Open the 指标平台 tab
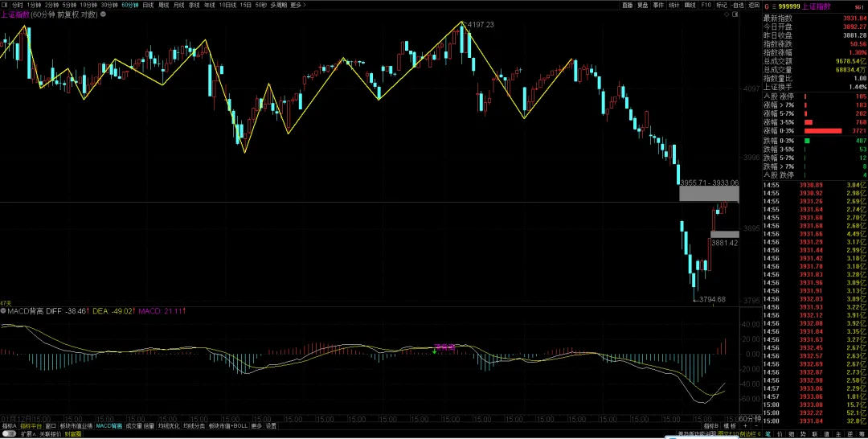This screenshot has width=868, height=439. pyautogui.click(x=31, y=425)
